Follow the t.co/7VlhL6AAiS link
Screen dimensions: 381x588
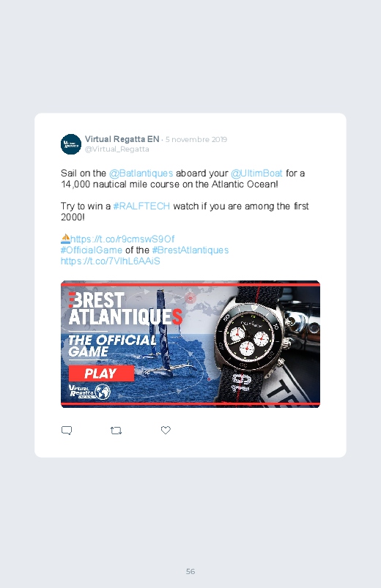point(111,261)
